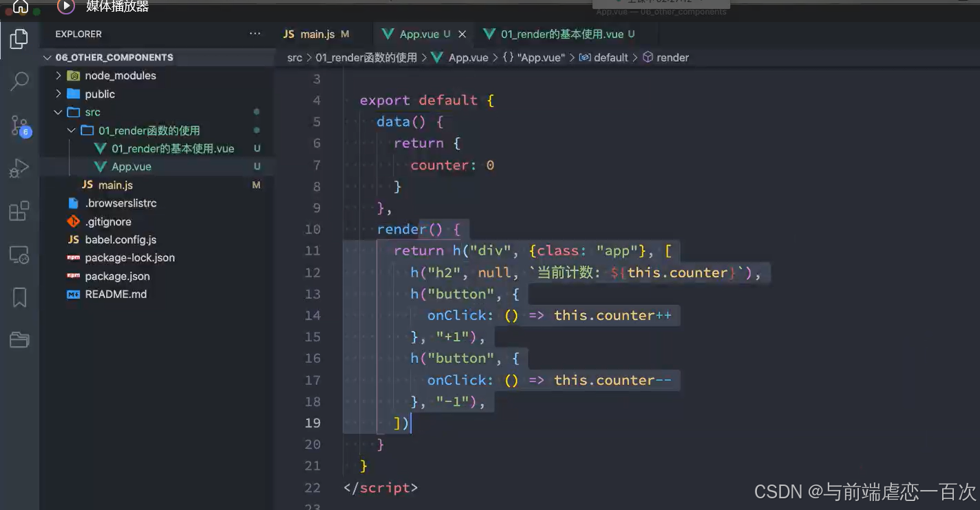Screen dimensions: 980x510
Task: Click line number 19 in gutter
Action: [x=312, y=423]
